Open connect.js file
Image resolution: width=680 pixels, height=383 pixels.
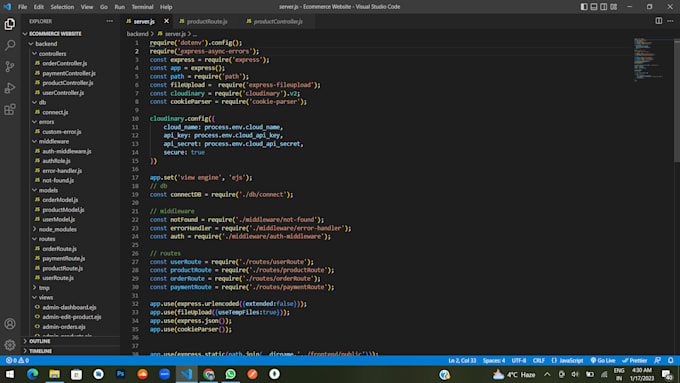55,112
